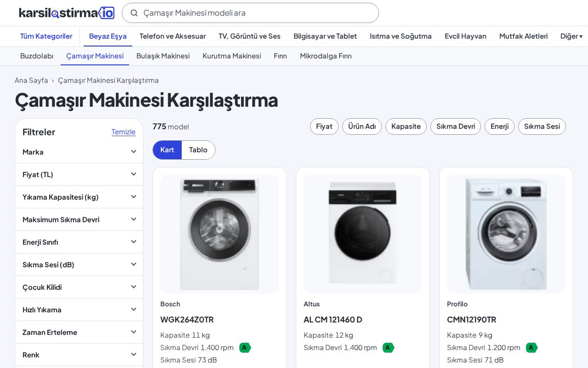This screenshot has height=368, width=588.
Task: Click Ana Sayfa breadcrumb link
Action: pyautogui.click(x=31, y=80)
